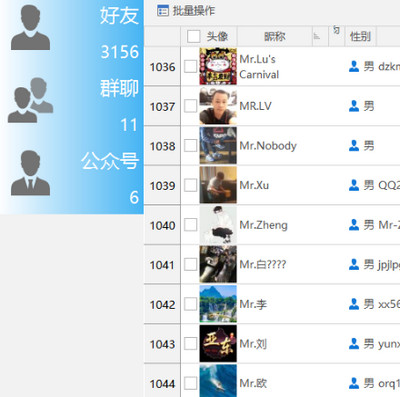This screenshot has width=400, height=397.
Task: Click gender icon in Mr.Lu's Carnival row
Action: pos(354,66)
